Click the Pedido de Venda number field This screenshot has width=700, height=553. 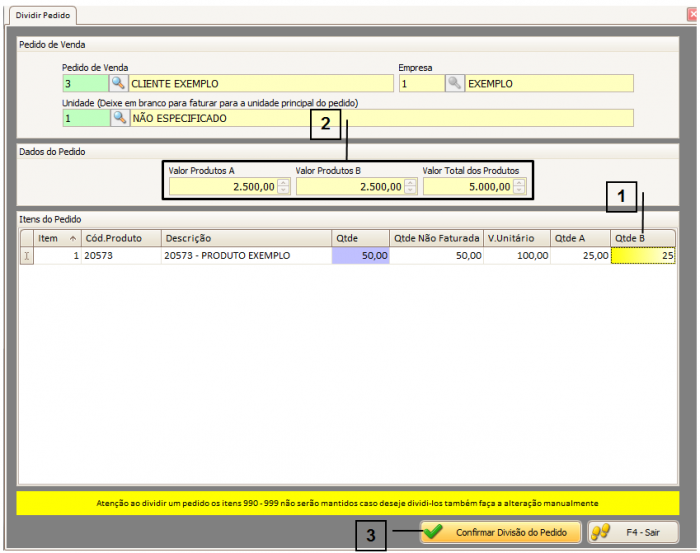[x=84, y=84]
